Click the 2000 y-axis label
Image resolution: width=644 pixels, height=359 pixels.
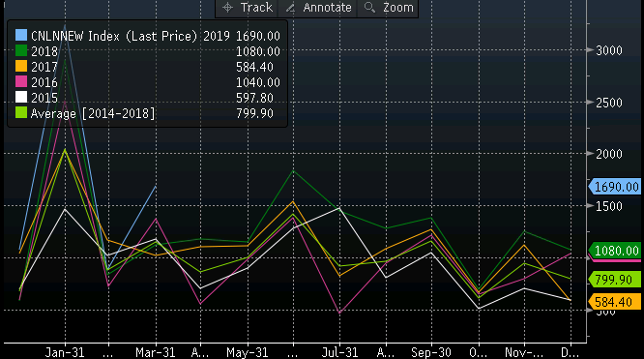pos(609,154)
